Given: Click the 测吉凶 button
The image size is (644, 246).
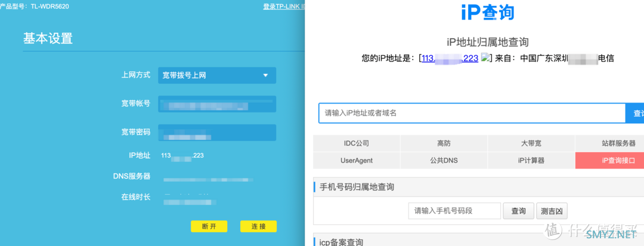Looking at the screenshot, I should [x=552, y=211].
